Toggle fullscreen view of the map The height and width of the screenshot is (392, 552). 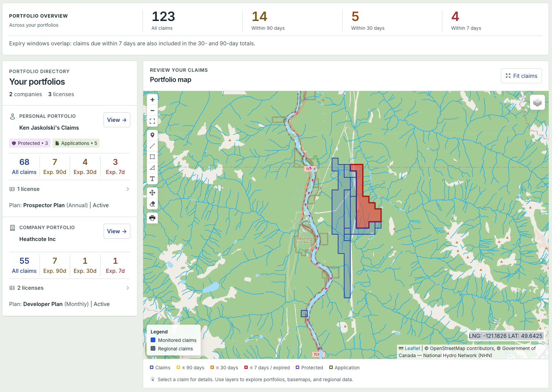tap(152, 121)
